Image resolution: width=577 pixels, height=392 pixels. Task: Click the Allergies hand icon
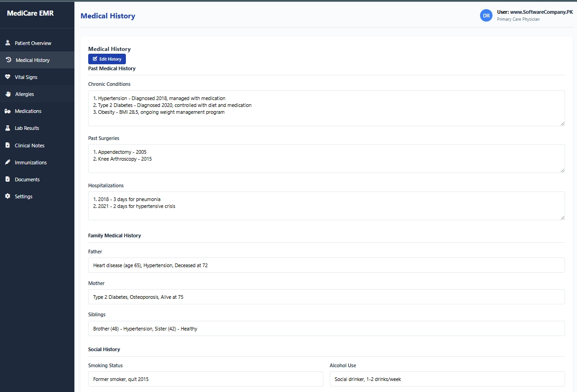tap(8, 94)
